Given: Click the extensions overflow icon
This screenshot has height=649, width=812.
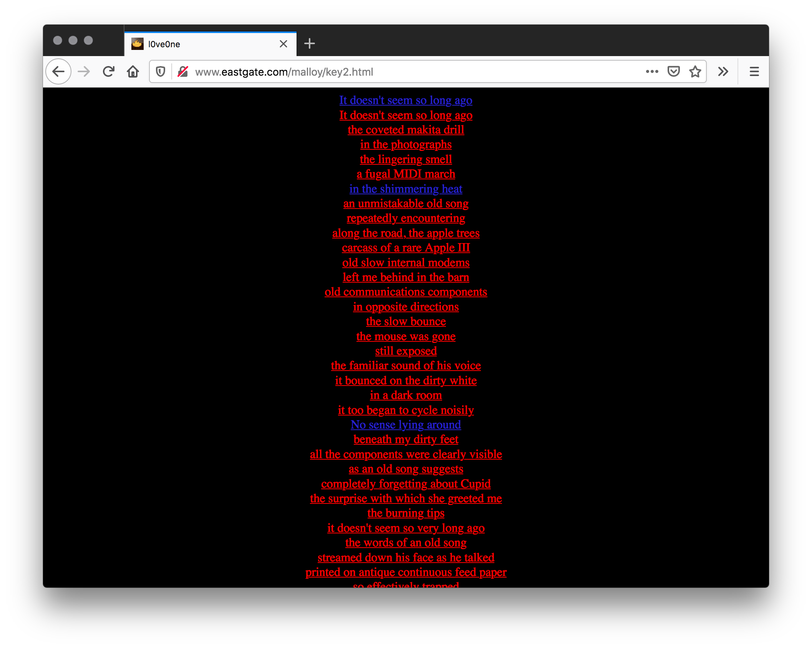Looking at the screenshot, I should [723, 71].
